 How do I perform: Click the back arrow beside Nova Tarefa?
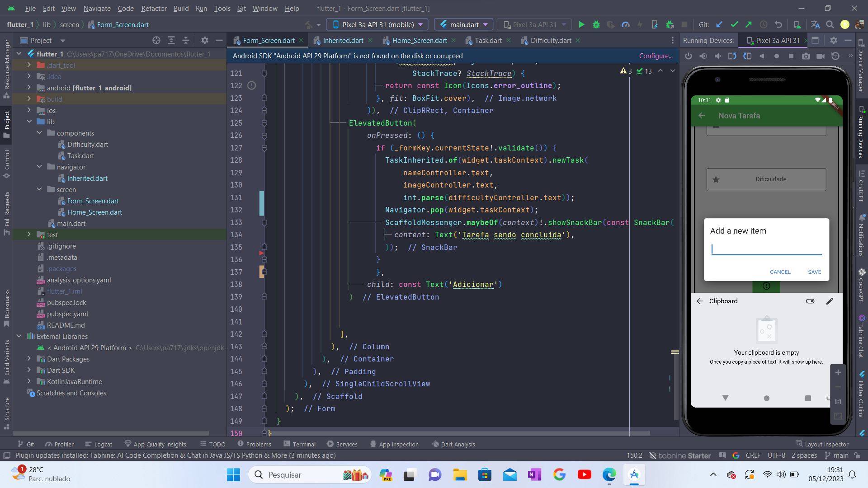(x=702, y=116)
